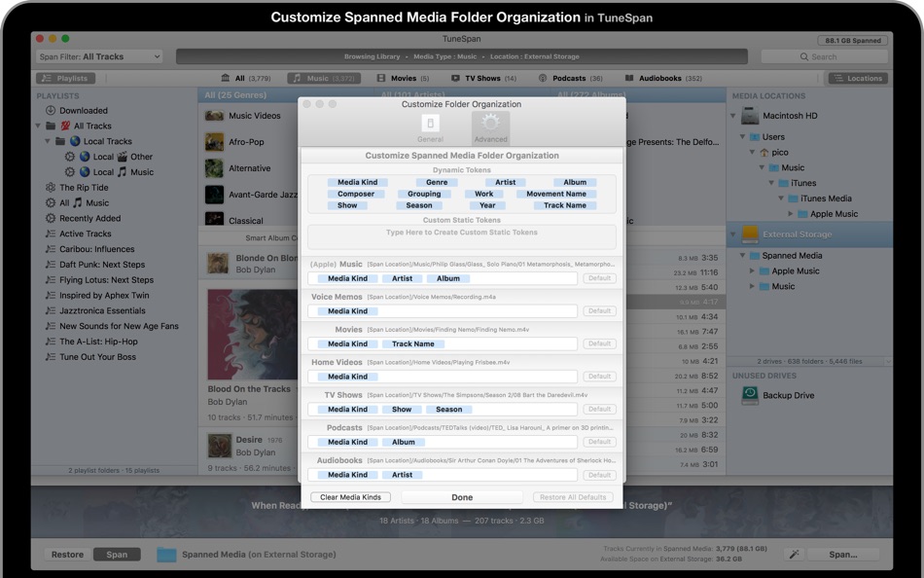
Task: Toggle the Locations panel button
Action: [857, 79]
